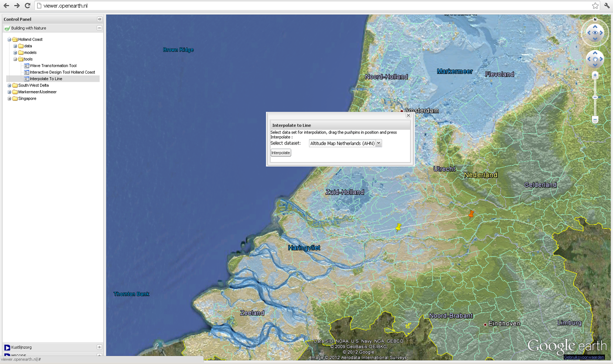Screen dimensions: 613x364
Task: Click the Thornton Bank sea label
Action: coord(131,294)
